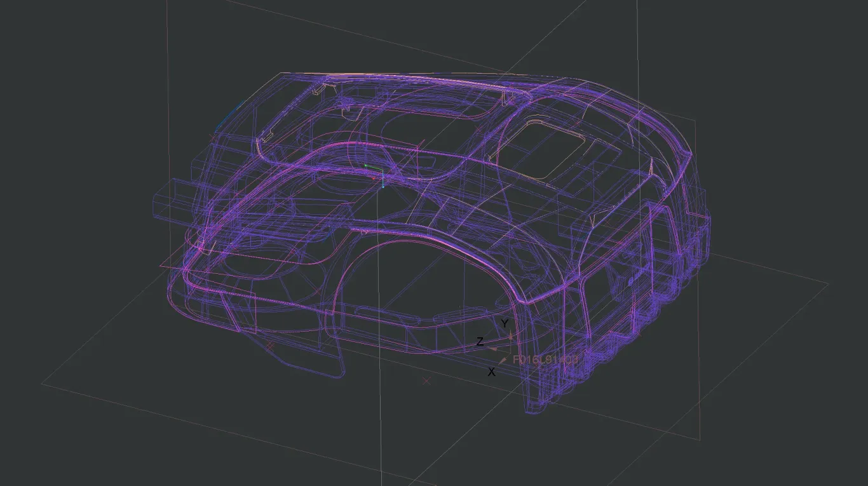Select the green line of the center triad
Image resolution: width=868 pixels, height=486 pixels.
coord(374,168)
